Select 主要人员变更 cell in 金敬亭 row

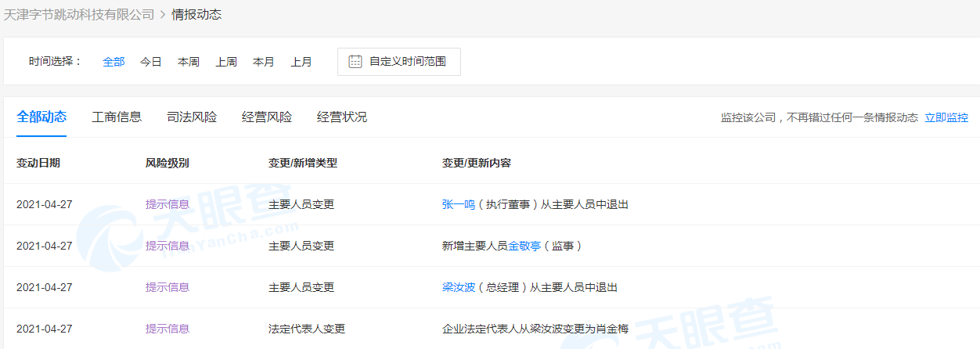[301, 246]
